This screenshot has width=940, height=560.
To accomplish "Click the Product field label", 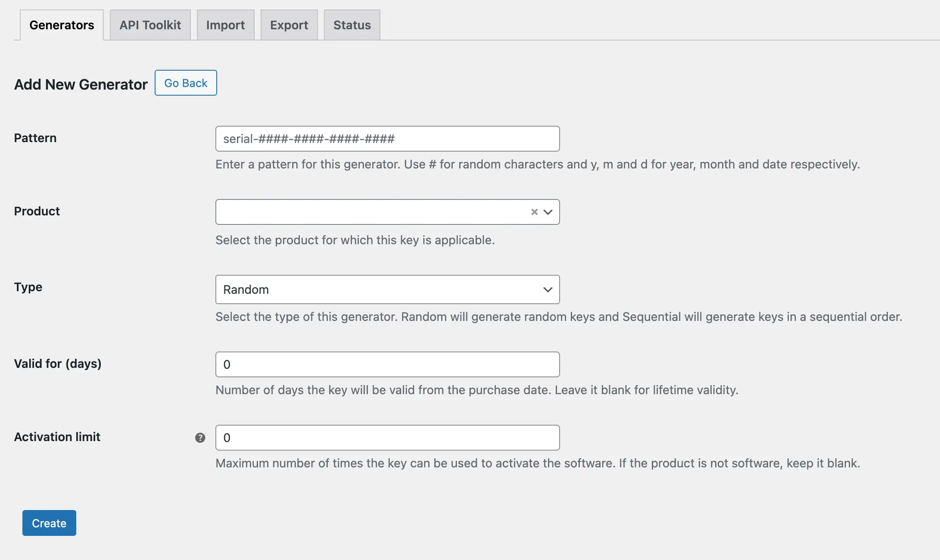I will 37,211.
